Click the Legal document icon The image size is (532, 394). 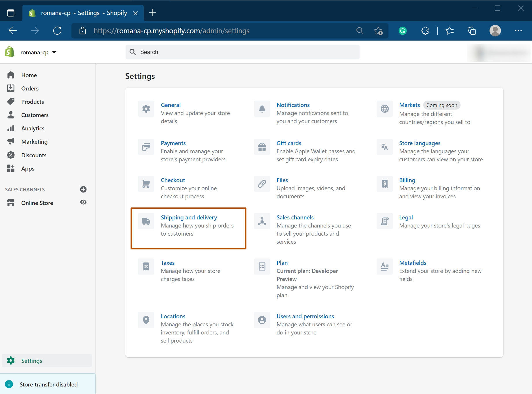385,221
